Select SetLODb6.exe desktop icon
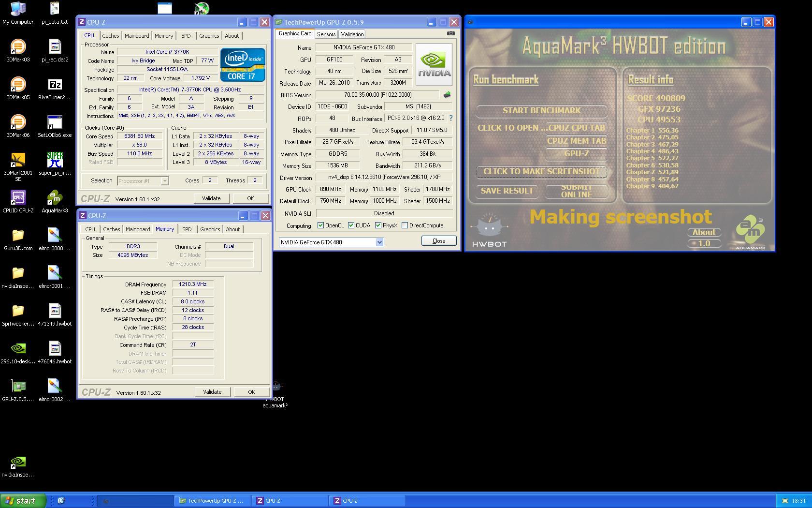812x508 pixels. (x=55, y=126)
